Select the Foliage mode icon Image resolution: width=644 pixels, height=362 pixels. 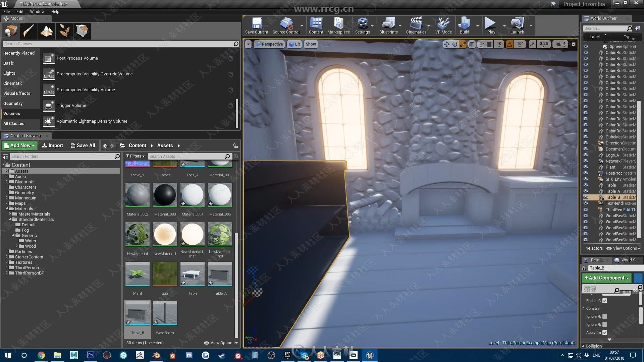coord(64,31)
